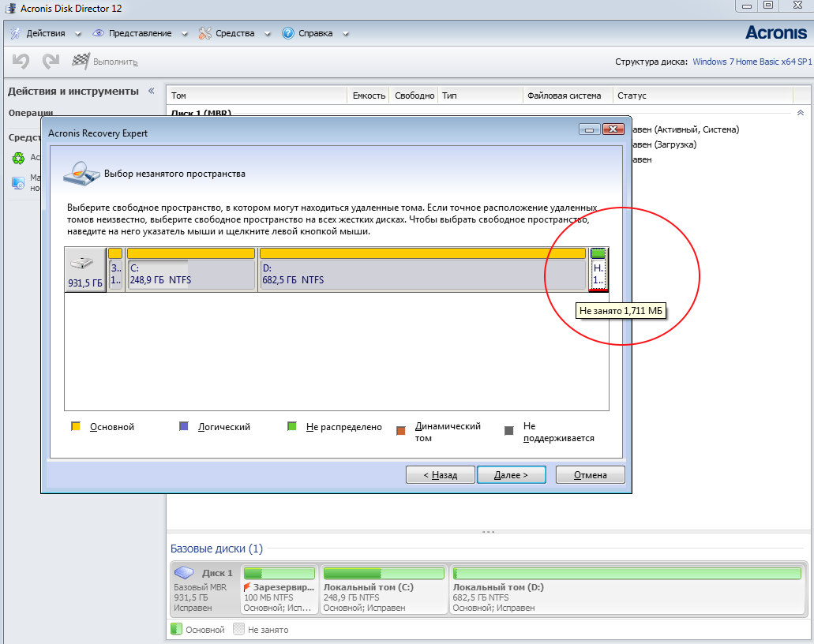
Task: Click the Диск 1 drive icon at bottom
Action: point(184,572)
